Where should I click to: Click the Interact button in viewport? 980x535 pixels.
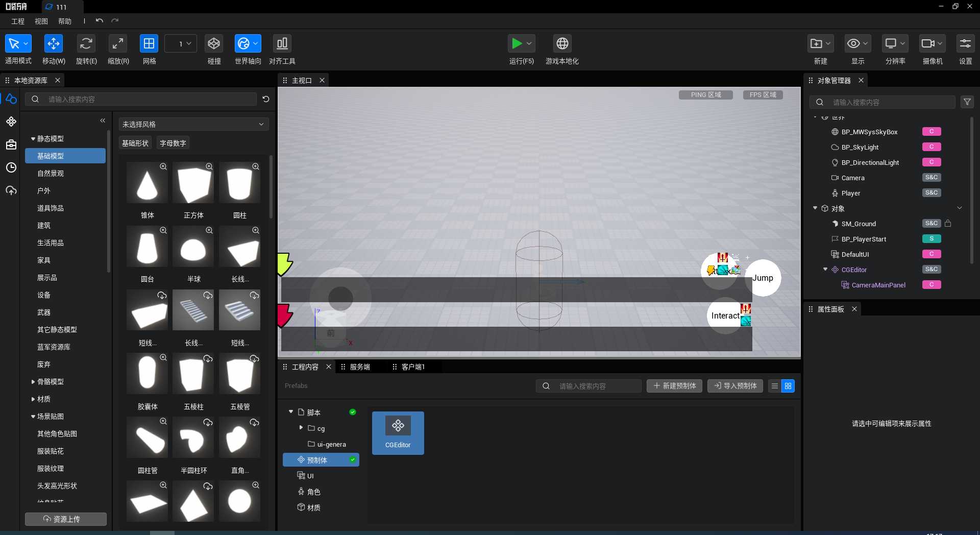[725, 315]
